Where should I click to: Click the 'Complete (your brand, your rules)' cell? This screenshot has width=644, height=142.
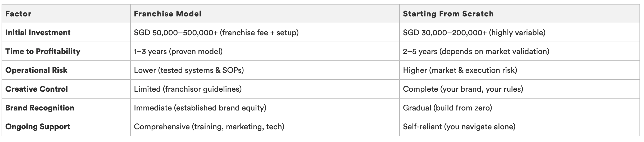(463, 89)
